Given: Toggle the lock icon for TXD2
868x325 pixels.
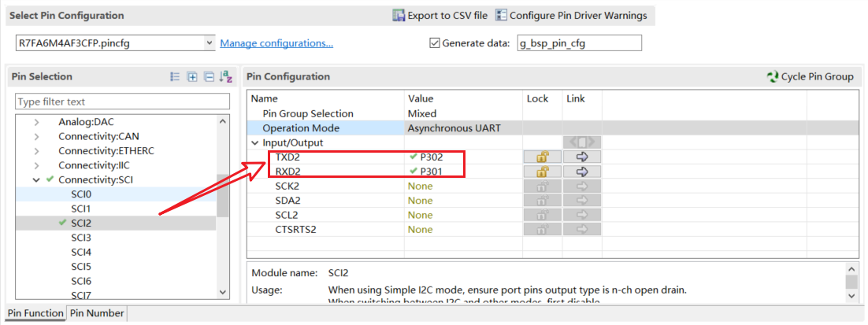Looking at the screenshot, I should coord(543,157).
